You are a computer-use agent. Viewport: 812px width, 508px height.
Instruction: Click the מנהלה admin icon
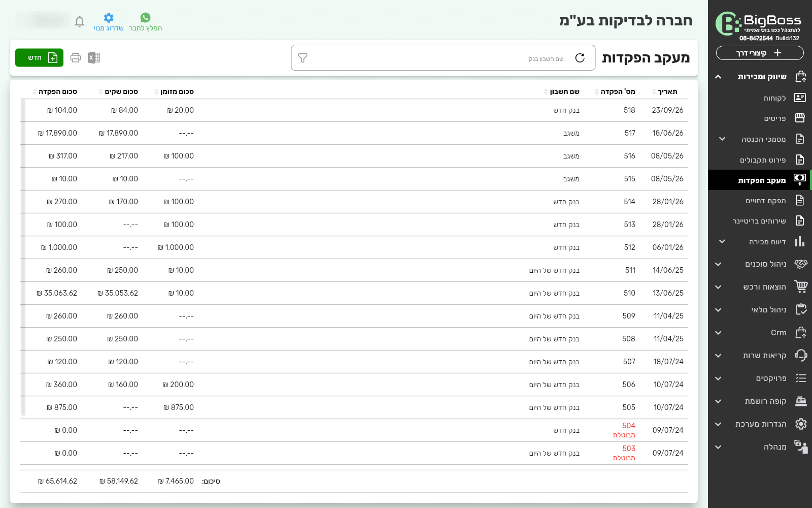coord(801,447)
